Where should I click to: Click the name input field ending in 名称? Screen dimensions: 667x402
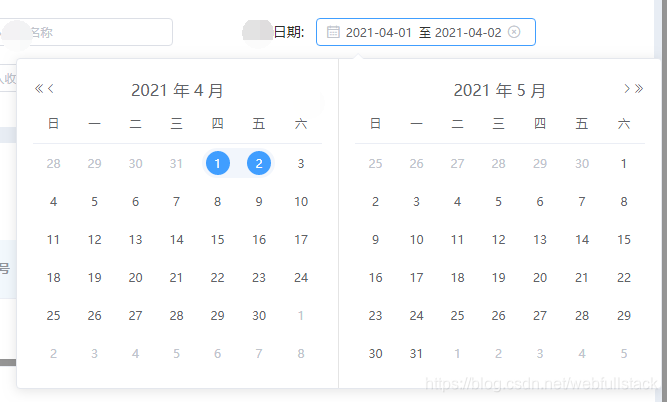pyautogui.click(x=86, y=32)
